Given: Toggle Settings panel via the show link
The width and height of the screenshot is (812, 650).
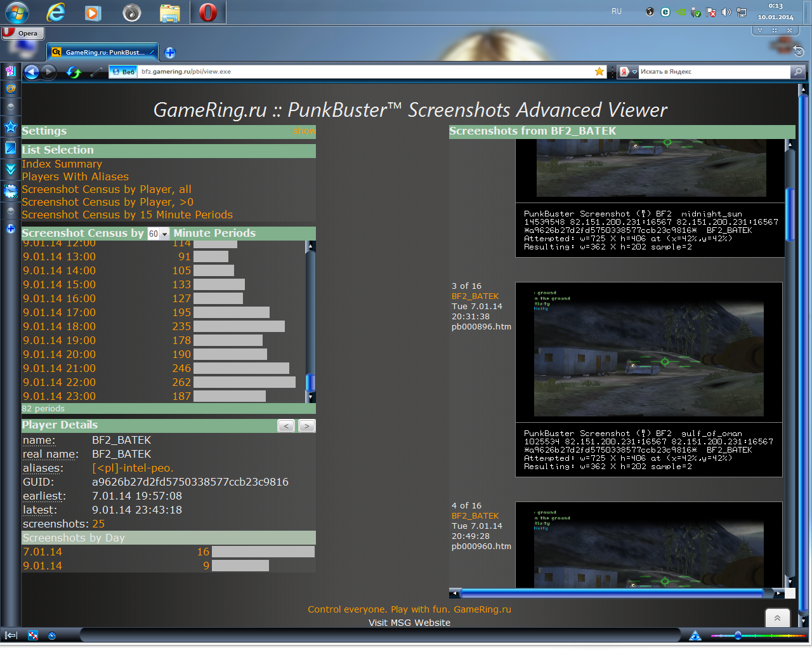Looking at the screenshot, I should point(303,131).
